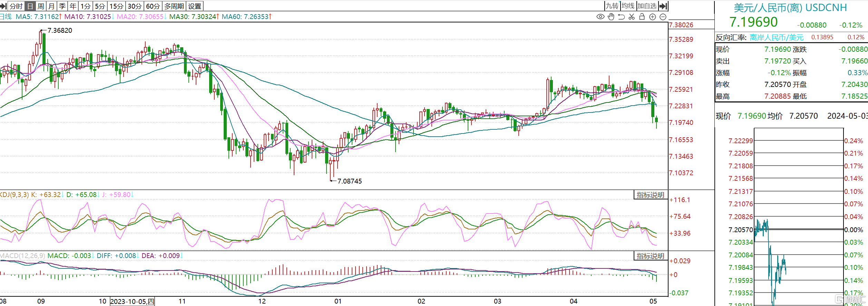Toggle the 九转 indicator
Screen dimensions: 868x306
[612, 6]
